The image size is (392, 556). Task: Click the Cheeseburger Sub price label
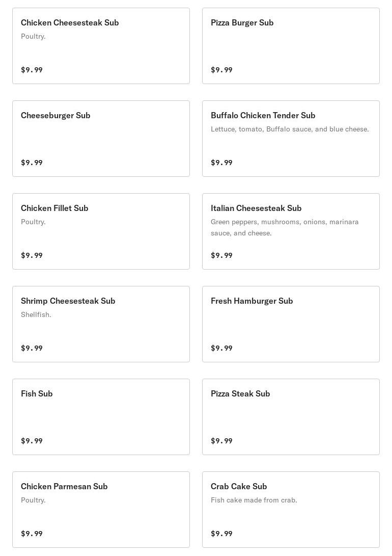pyautogui.click(x=32, y=163)
